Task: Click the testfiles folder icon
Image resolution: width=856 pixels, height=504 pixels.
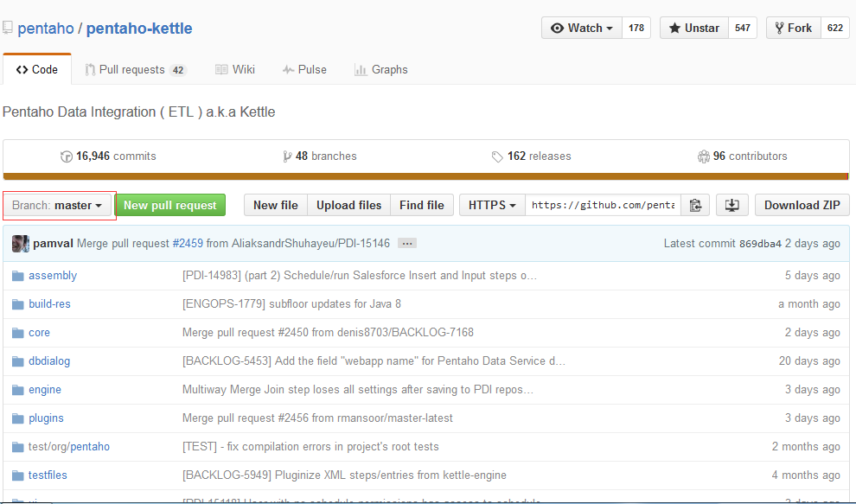Action: 18,475
